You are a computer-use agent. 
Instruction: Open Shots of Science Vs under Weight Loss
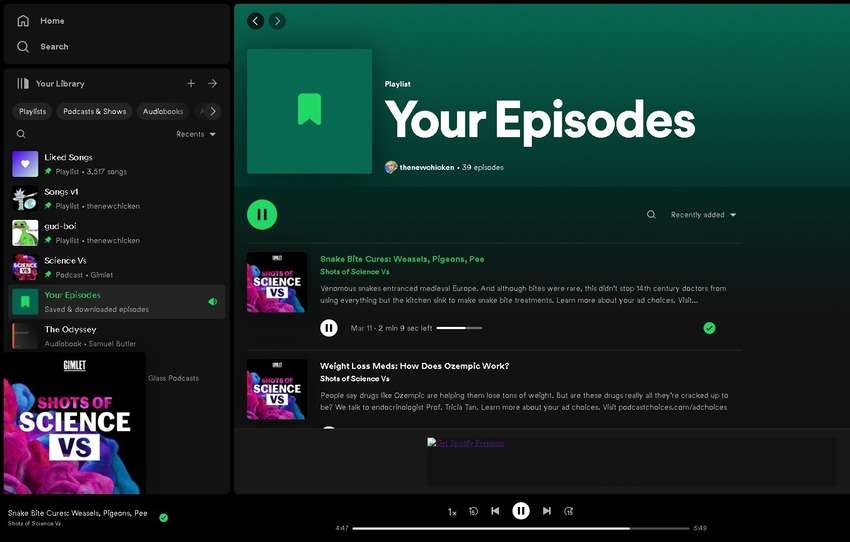click(355, 379)
